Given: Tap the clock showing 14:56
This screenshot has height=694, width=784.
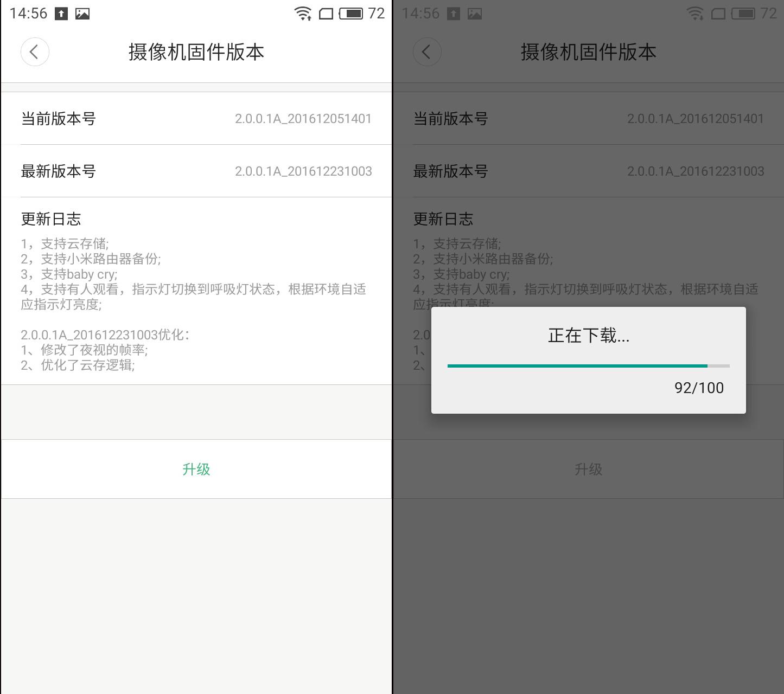Looking at the screenshot, I should 28,14.
